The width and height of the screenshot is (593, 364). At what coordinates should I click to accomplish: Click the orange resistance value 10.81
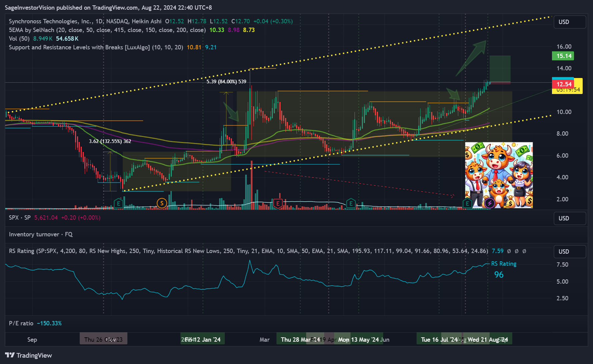coord(194,47)
